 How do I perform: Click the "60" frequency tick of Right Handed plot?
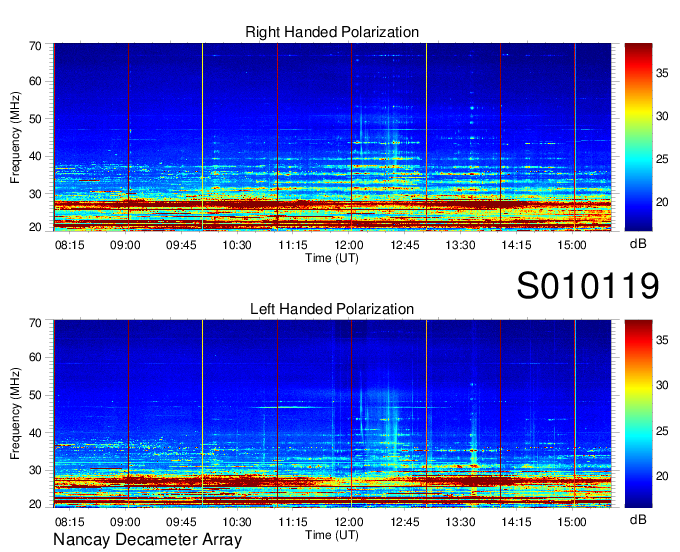pyautogui.click(x=35, y=81)
